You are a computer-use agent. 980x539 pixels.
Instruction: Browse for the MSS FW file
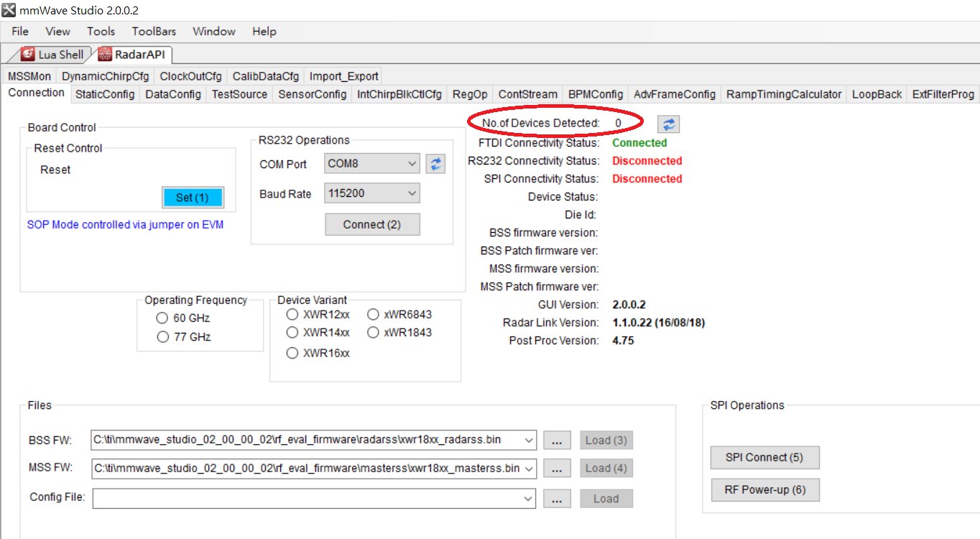pos(557,469)
